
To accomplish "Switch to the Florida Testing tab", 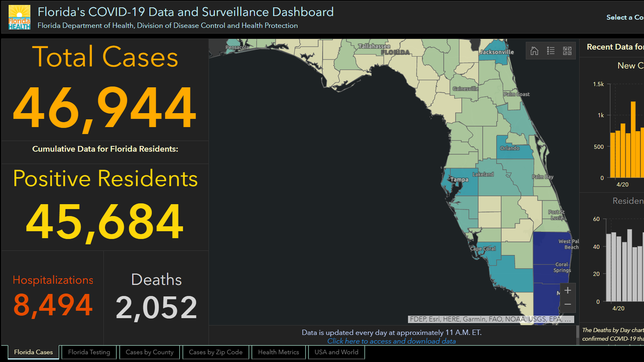I will point(89,352).
